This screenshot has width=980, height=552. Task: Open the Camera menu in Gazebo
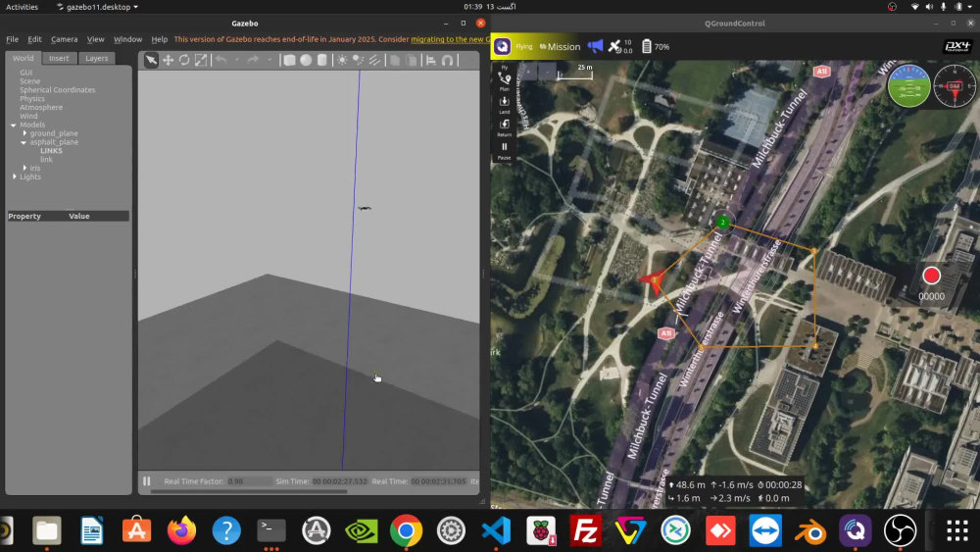coord(65,39)
